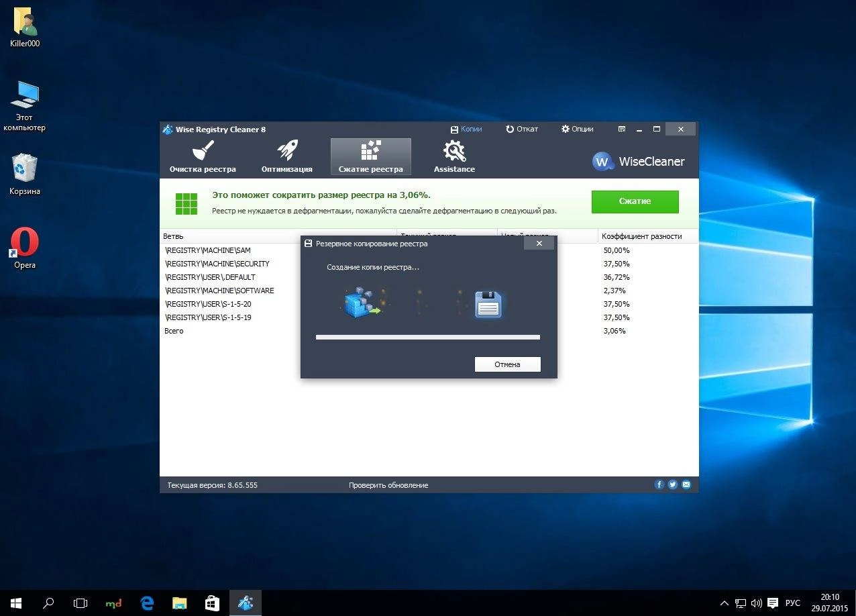Screen dimensions: 856x616
Task: Click Отмена to cancel registry backup
Action: (507, 364)
